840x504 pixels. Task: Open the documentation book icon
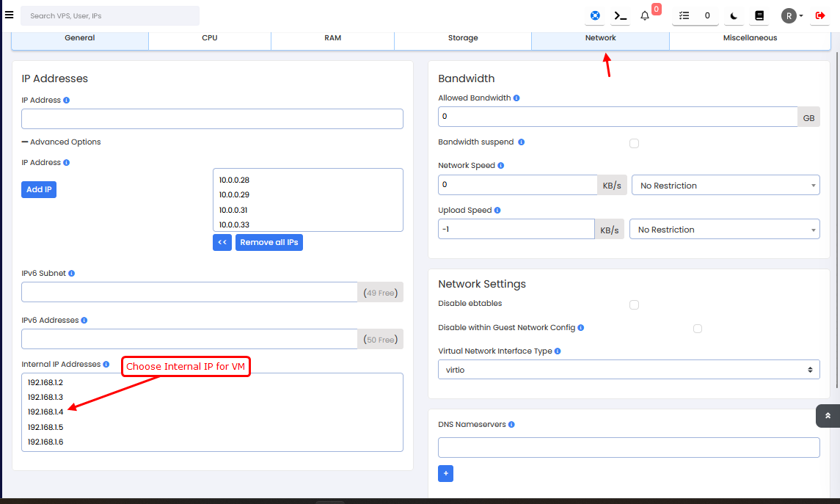click(x=759, y=15)
